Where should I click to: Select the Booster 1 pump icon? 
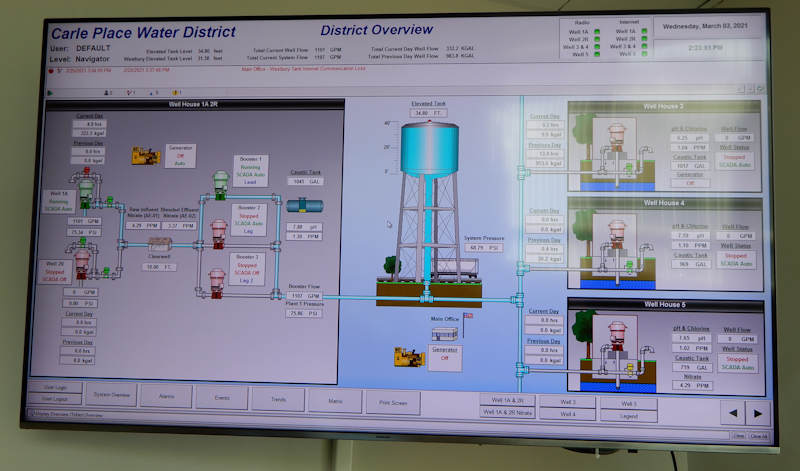tap(220, 185)
